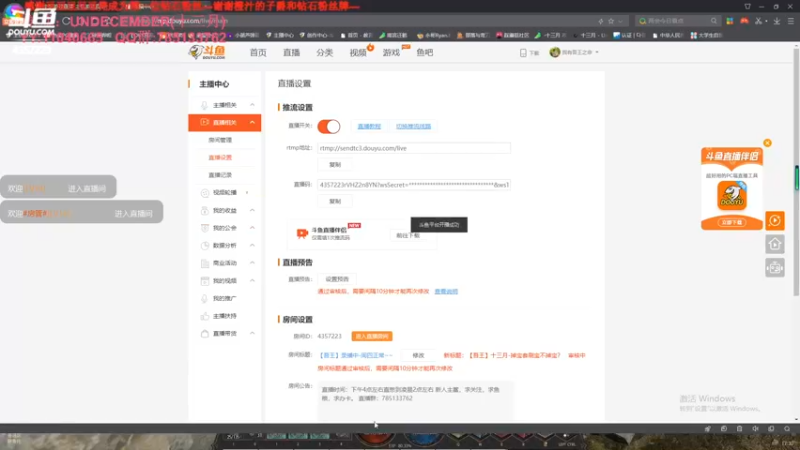
Task: Select 直播设置 in the sidebar
Action: [x=220, y=158]
